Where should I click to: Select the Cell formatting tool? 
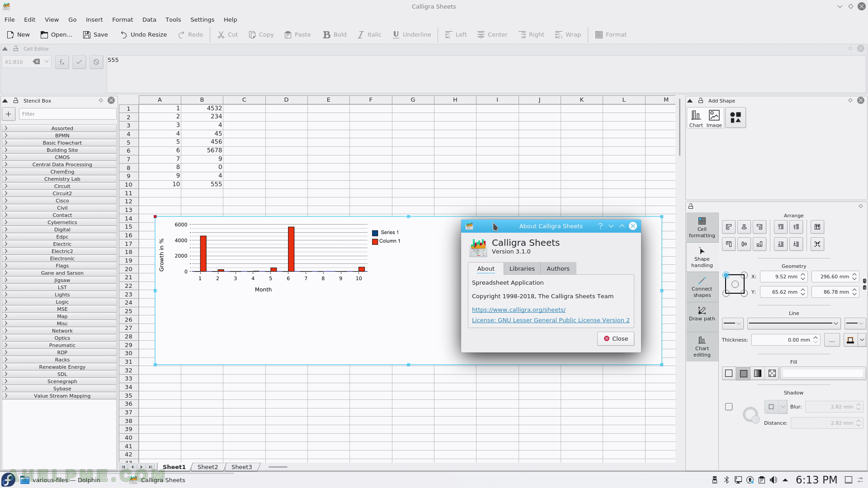[x=702, y=227]
